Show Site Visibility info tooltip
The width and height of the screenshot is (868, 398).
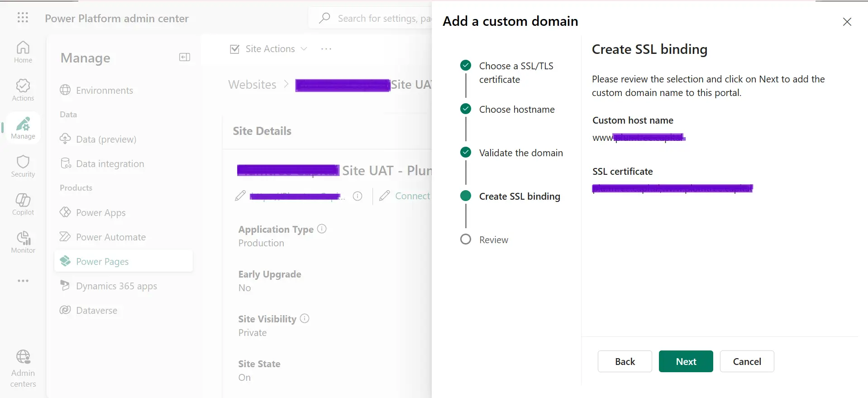tap(305, 318)
